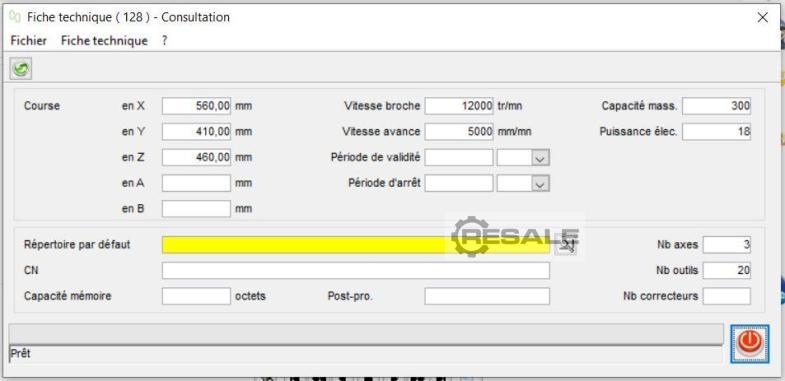785x381 pixels.
Task: Click the tr/mn unit label
Action: click(x=510, y=106)
